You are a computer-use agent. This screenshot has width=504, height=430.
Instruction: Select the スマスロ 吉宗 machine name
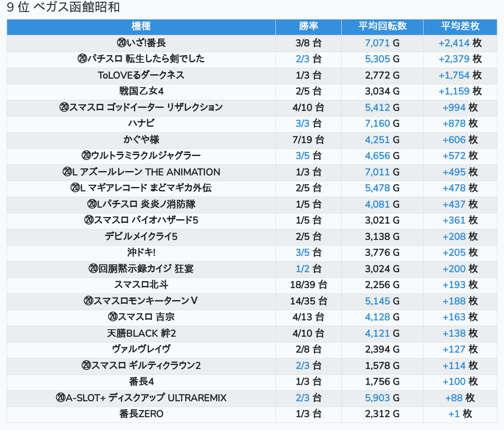pyautogui.click(x=141, y=317)
